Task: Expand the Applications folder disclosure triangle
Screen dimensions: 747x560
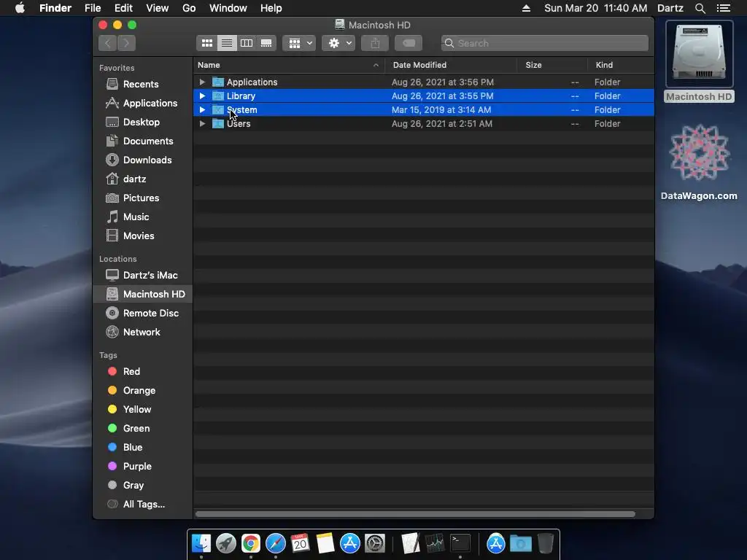Action: pyautogui.click(x=202, y=82)
